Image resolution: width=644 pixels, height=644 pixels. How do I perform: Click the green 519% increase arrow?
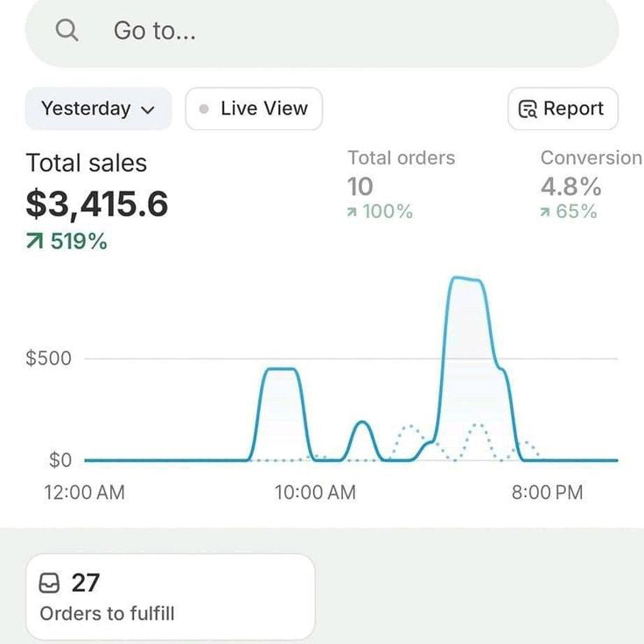(35, 241)
